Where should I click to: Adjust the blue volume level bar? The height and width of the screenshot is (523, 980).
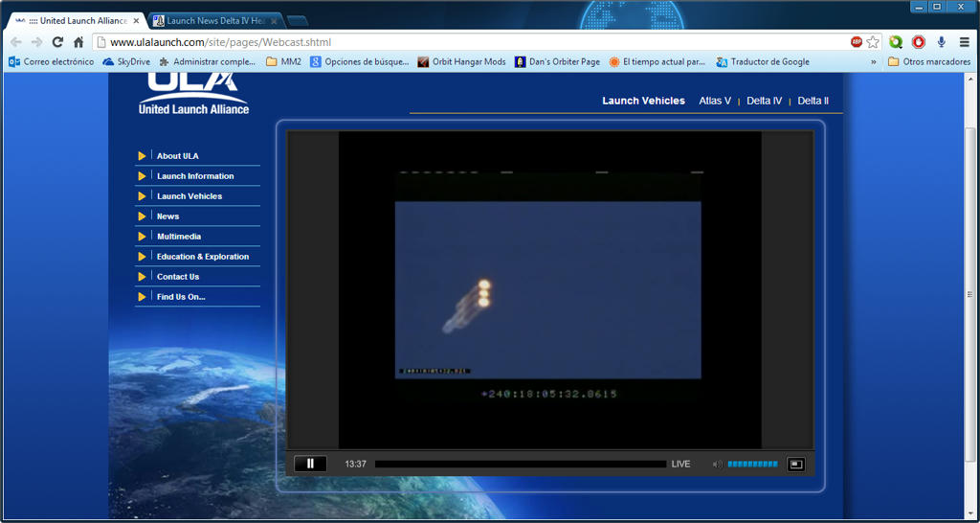752,465
